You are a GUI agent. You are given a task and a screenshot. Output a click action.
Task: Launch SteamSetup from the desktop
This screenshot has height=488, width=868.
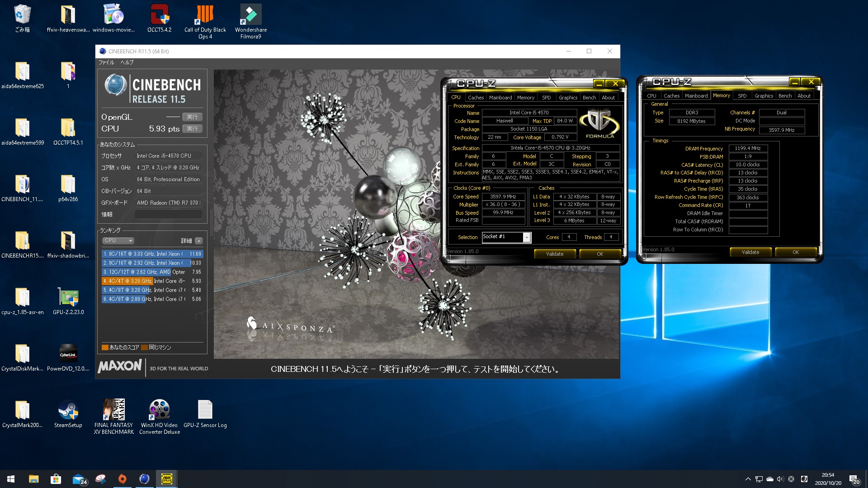click(68, 414)
